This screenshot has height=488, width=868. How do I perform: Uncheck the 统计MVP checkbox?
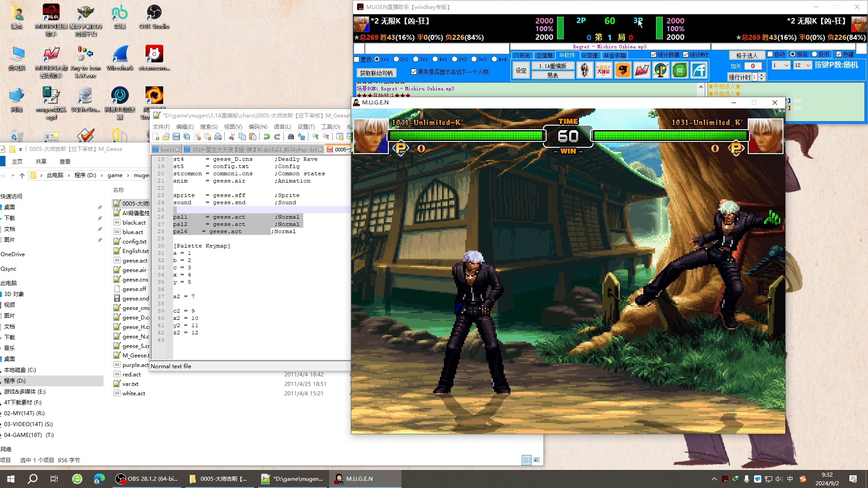685,55
